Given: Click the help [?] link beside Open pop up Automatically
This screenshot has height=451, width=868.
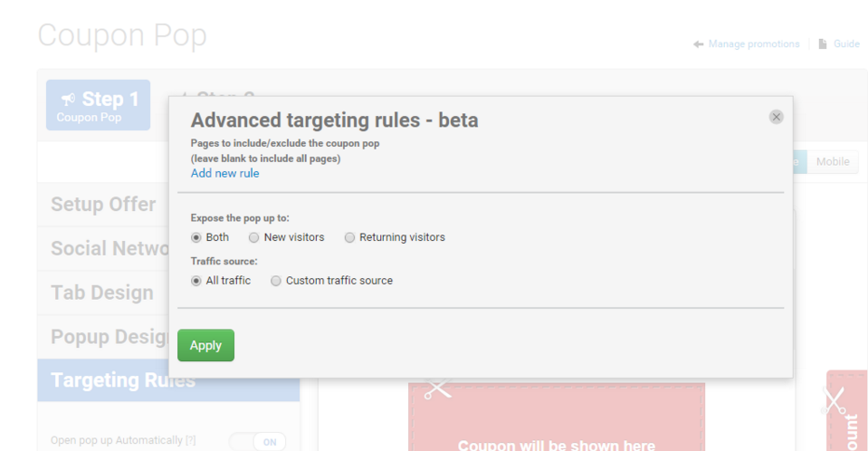Looking at the screenshot, I should tap(190, 441).
